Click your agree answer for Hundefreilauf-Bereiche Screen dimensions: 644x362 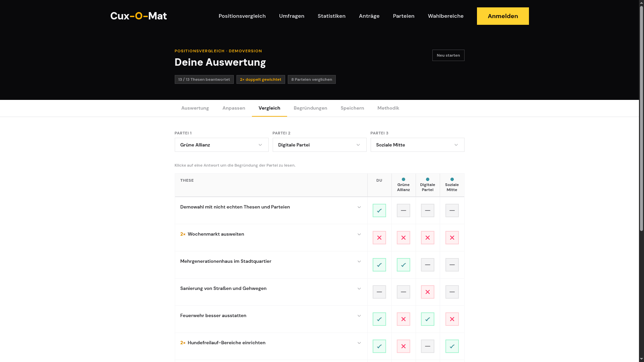click(x=379, y=346)
